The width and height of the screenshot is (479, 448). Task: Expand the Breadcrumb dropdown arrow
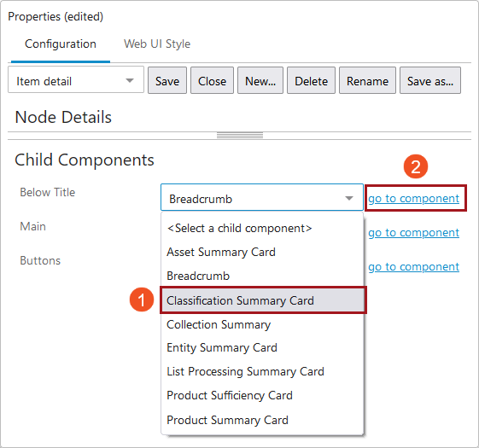(x=349, y=198)
